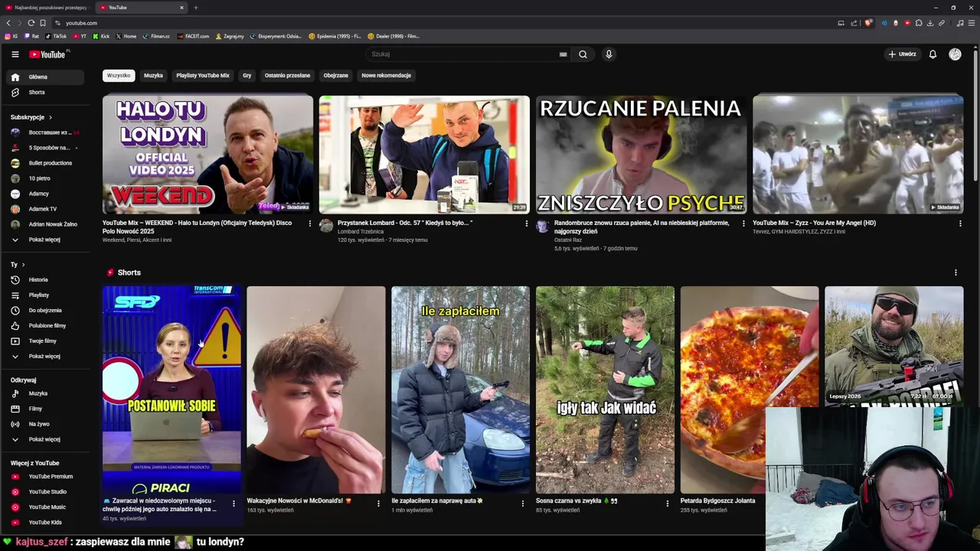
Task: Open browser downloads icon
Action: [x=930, y=23]
